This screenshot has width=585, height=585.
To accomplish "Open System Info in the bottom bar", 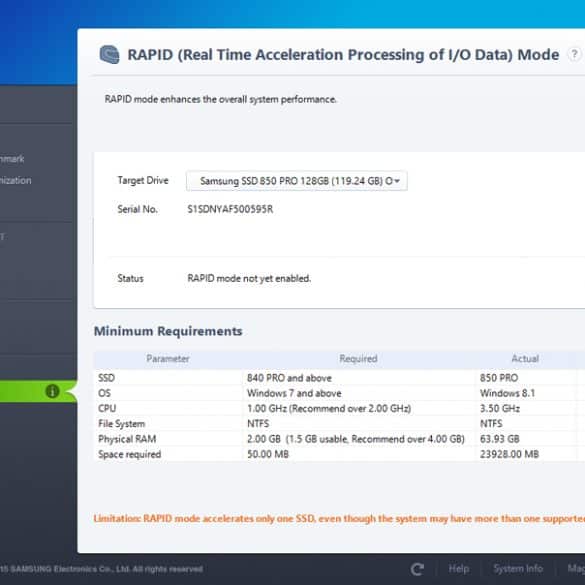I will pyautogui.click(x=518, y=569).
